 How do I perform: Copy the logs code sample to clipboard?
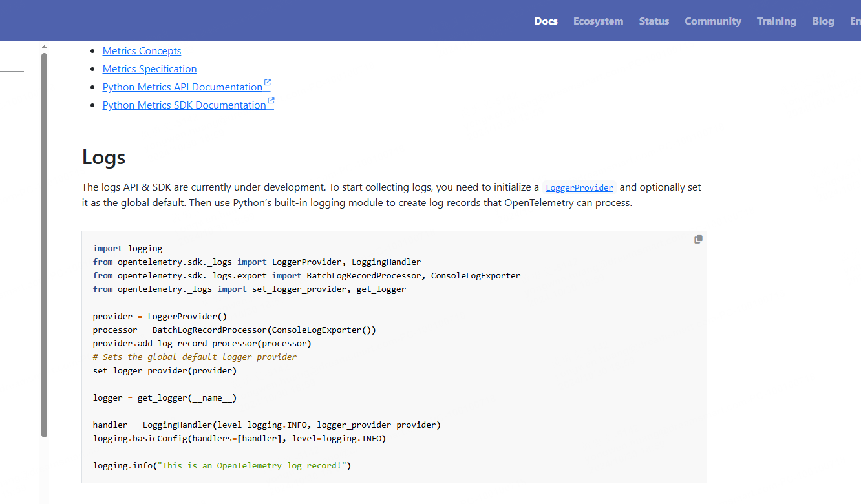click(698, 239)
